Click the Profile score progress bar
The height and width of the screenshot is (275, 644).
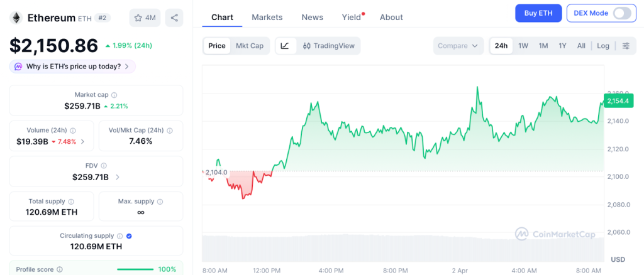[135, 269]
